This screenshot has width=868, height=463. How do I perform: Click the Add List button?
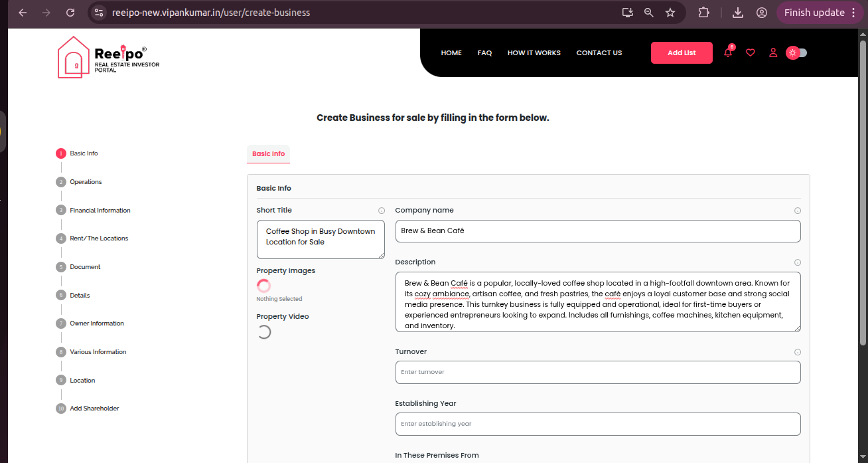click(682, 53)
